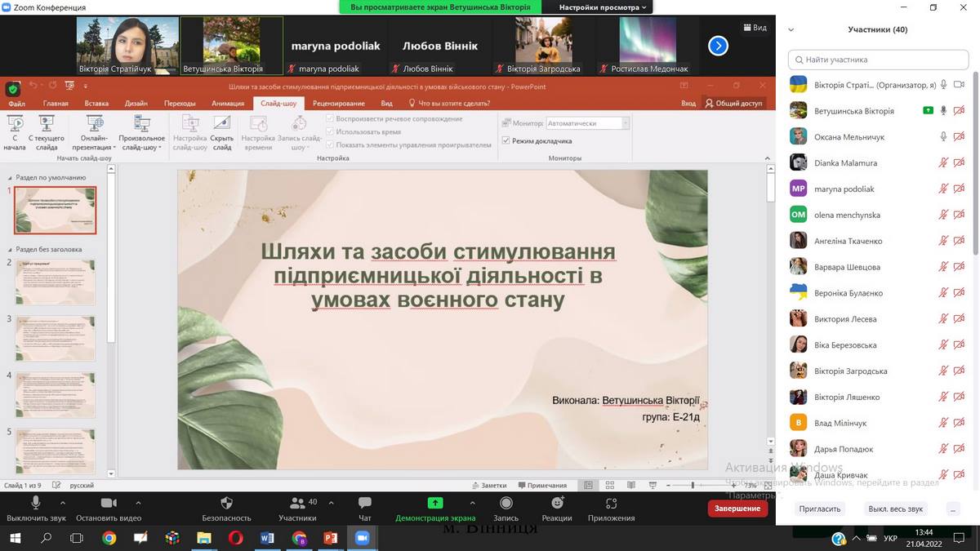
Task: Mute microphone with Выключить звук
Action: [x=36, y=504]
